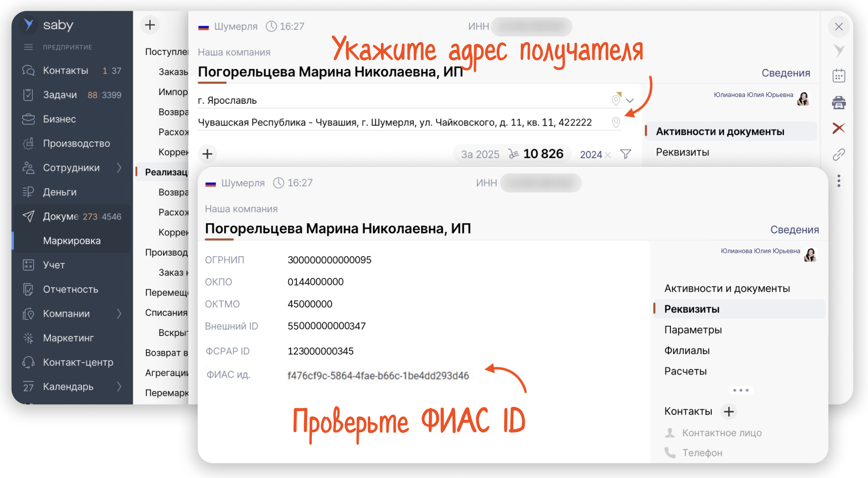868x478 pixels.
Task: Expand the Календарь sidebar section
Action: [119, 387]
